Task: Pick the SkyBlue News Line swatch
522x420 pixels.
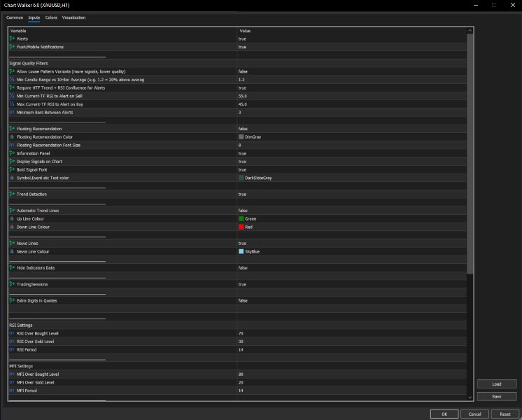Action: tap(241, 251)
